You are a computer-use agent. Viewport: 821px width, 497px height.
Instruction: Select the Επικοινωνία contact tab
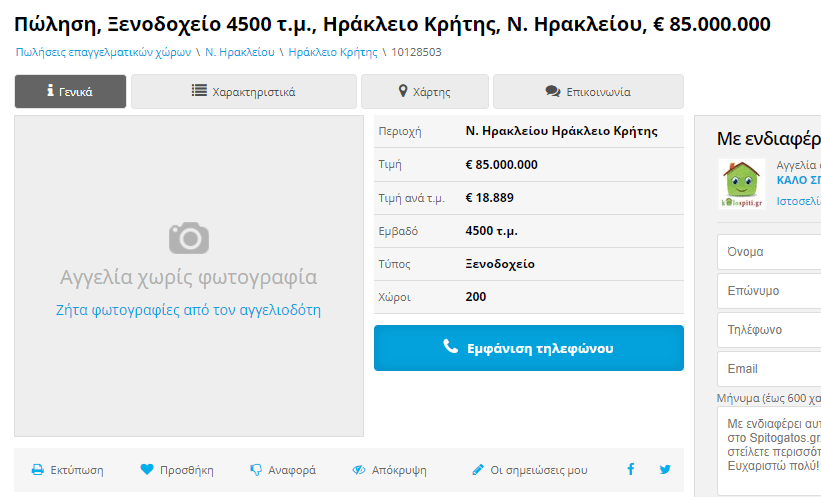(588, 92)
